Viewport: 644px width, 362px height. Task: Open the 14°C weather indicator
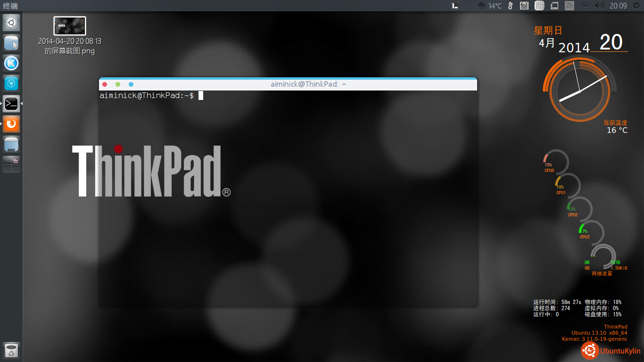coord(490,6)
